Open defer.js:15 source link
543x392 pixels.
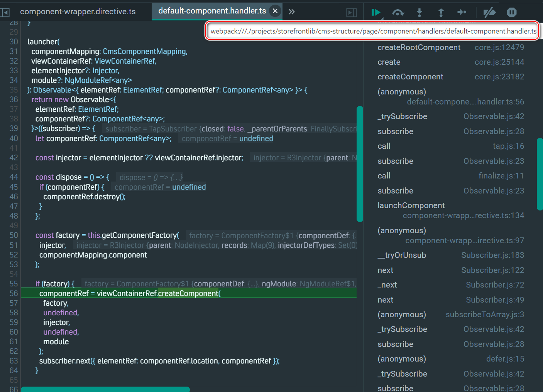[505, 359]
